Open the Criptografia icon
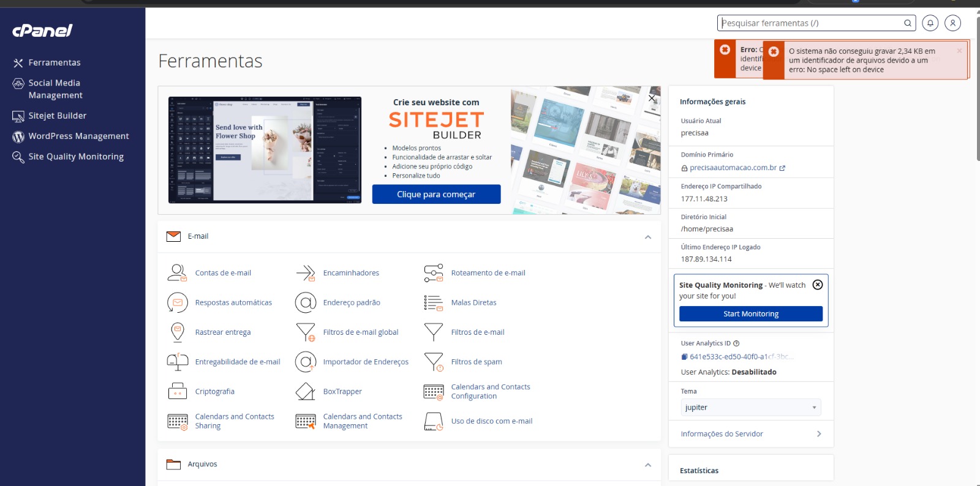This screenshot has width=980, height=486. (x=177, y=392)
